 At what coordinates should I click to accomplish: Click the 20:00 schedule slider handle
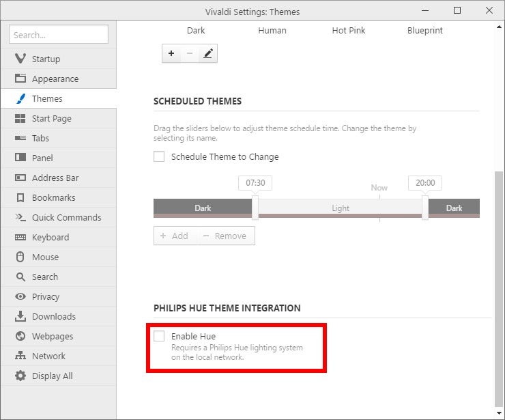coord(425,207)
